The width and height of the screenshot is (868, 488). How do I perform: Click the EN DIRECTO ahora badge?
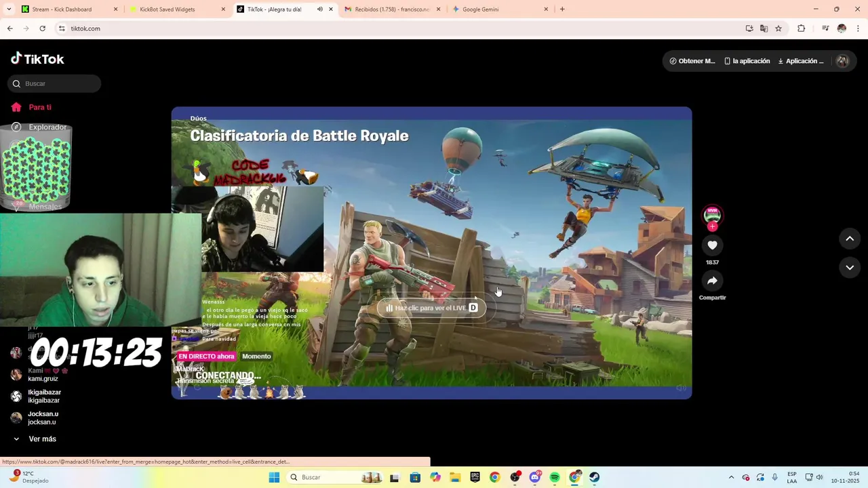[206, 357]
